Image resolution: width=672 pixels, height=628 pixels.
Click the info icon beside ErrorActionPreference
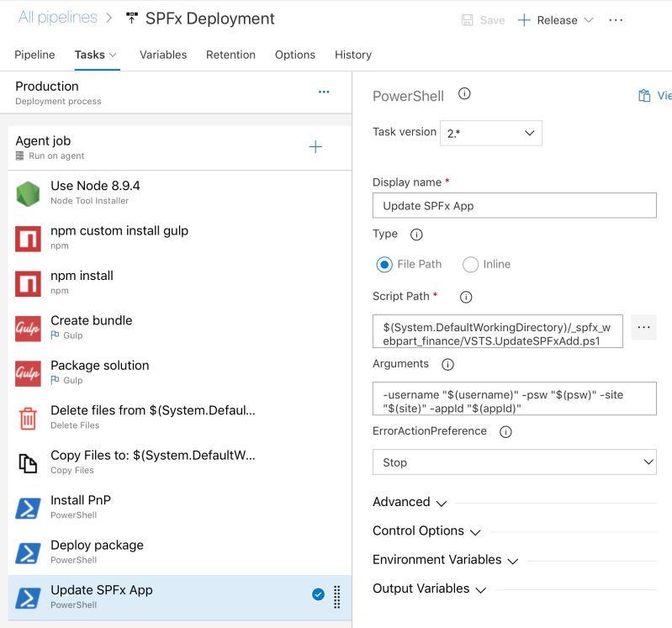(505, 431)
